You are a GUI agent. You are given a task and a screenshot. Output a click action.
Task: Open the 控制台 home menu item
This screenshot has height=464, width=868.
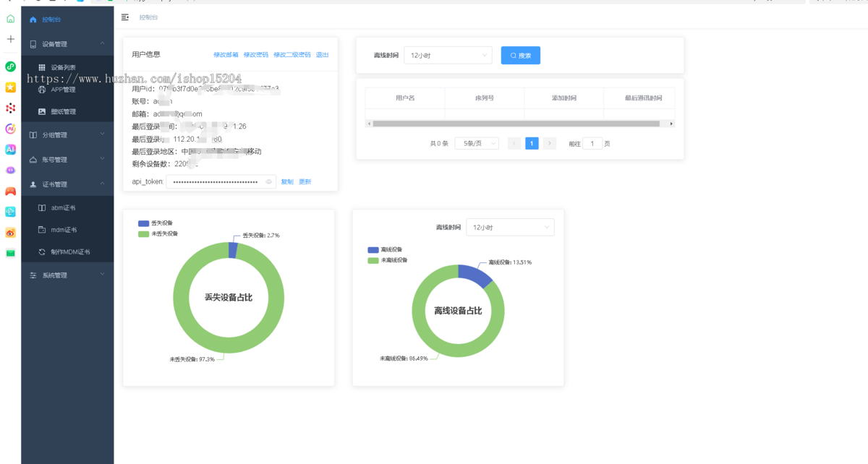tap(67, 20)
